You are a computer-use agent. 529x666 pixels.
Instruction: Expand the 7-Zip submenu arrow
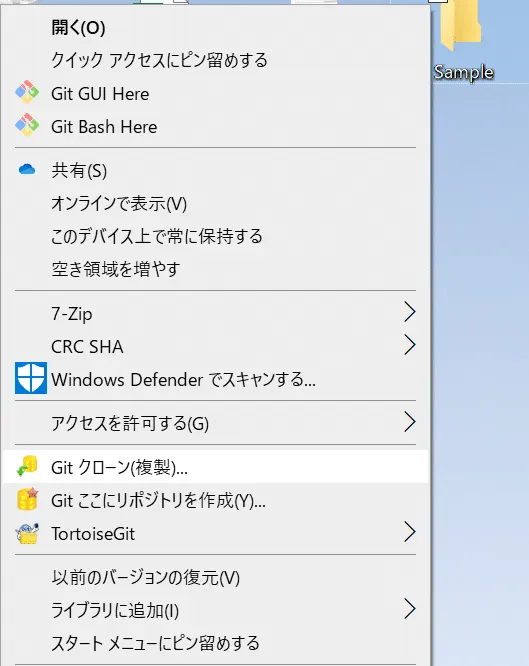pyautogui.click(x=409, y=312)
